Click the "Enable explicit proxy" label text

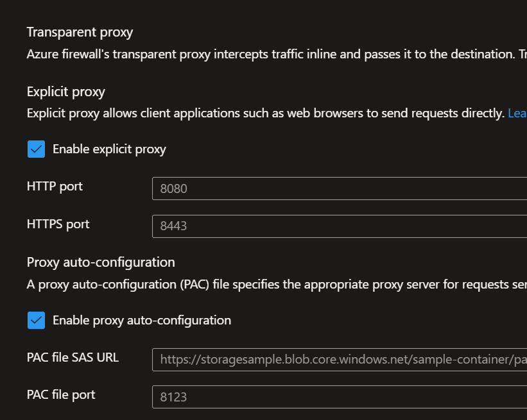coord(109,149)
